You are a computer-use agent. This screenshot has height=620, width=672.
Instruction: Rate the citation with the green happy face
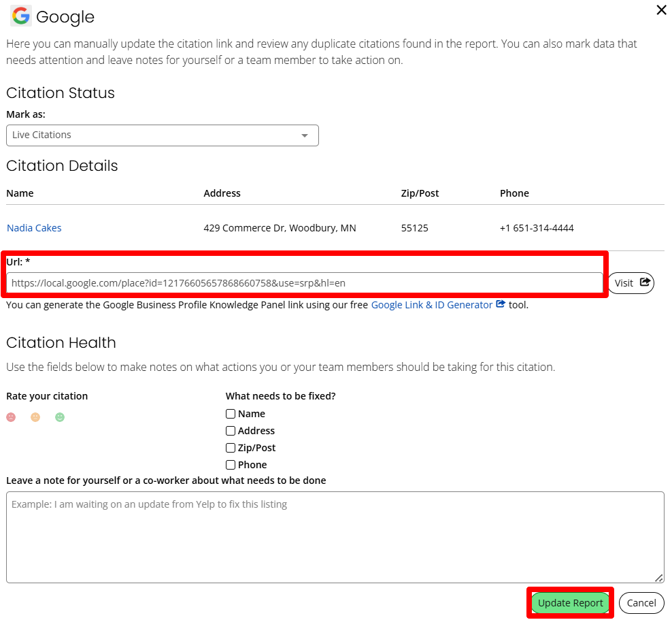coord(60,417)
